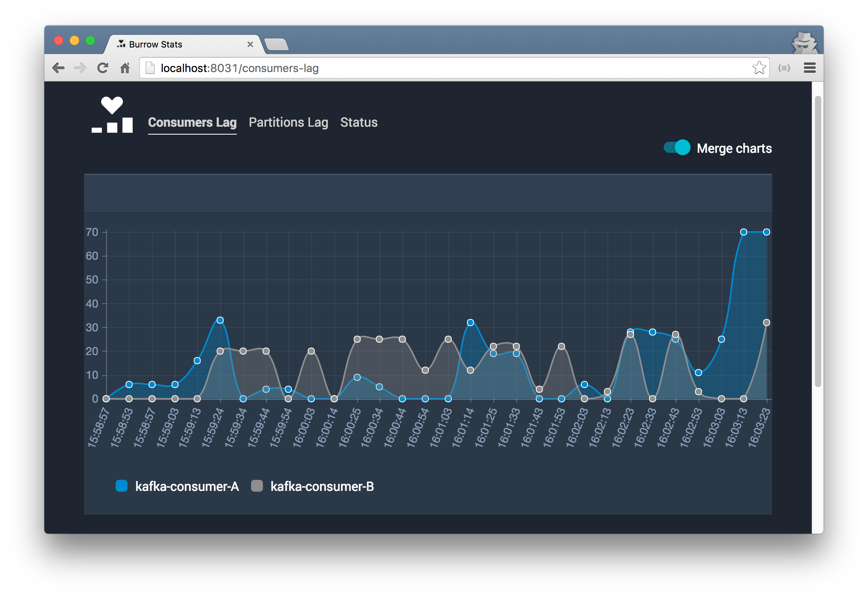Select the Consumers Lag tab

point(192,122)
